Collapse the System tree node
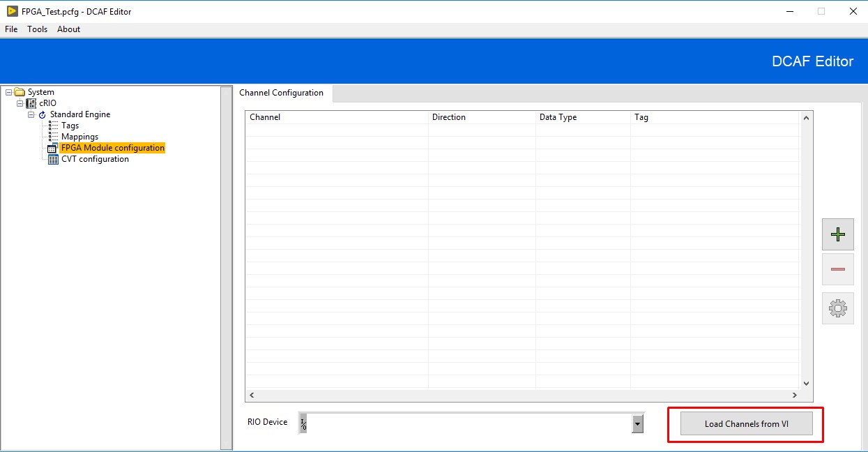Screen dimensions: 868x452 click(8, 92)
